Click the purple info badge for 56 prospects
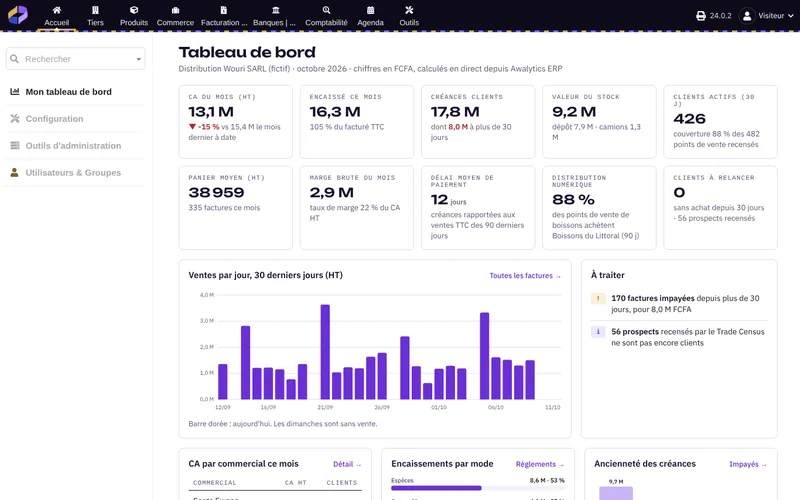Image resolution: width=800 pixels, height=500 pixels. tap(598, 332)
